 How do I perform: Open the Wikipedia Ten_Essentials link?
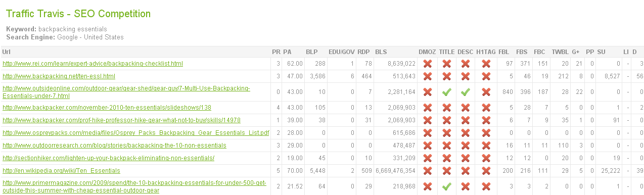click(61, 171)
